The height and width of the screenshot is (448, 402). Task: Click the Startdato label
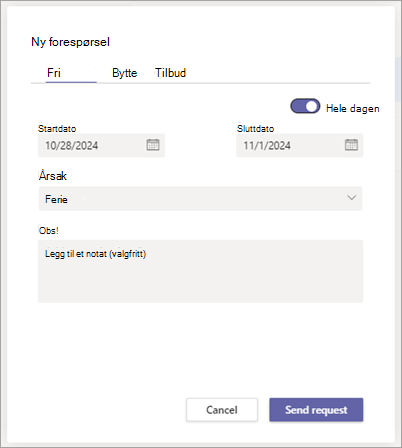tap(57, 129)
